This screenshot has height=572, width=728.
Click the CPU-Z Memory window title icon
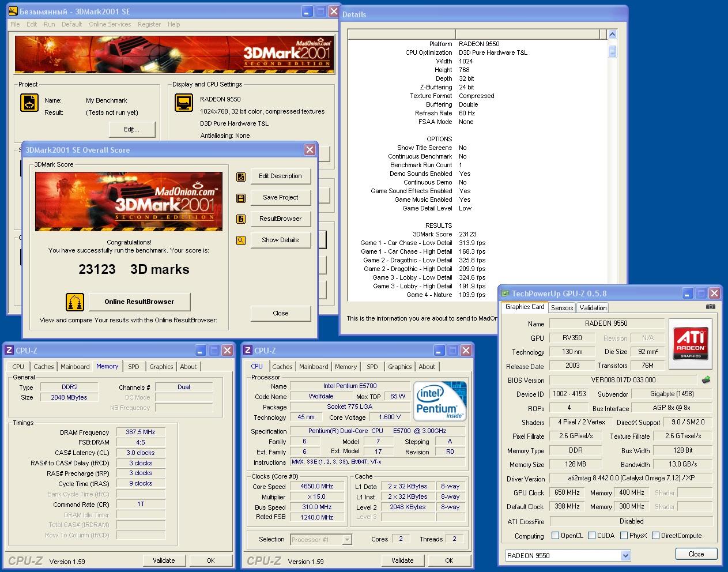coord(9,351)
